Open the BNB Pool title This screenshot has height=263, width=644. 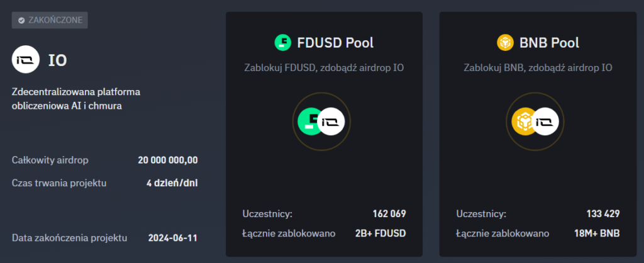click(550, 43)
